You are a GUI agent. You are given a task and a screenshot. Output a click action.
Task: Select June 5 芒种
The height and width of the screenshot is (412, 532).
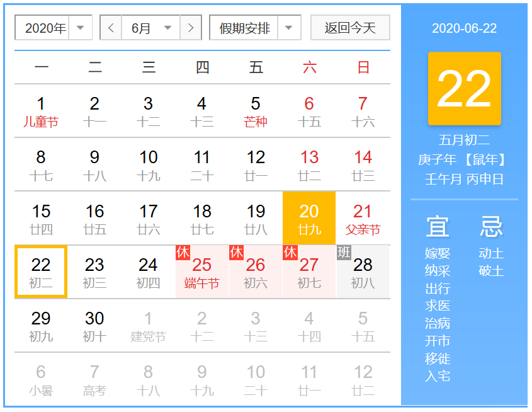pos(256,112)
